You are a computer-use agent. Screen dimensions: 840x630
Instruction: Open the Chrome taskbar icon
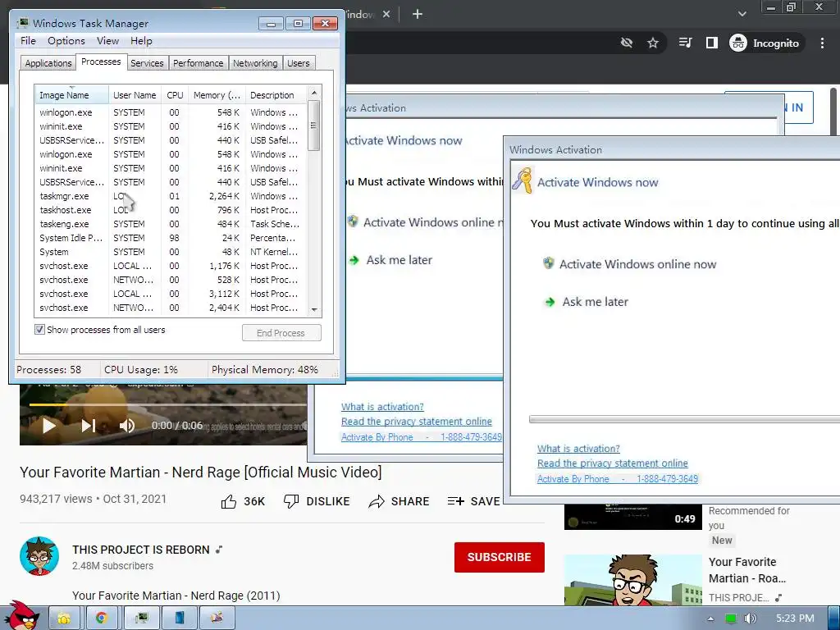point(101,619)
